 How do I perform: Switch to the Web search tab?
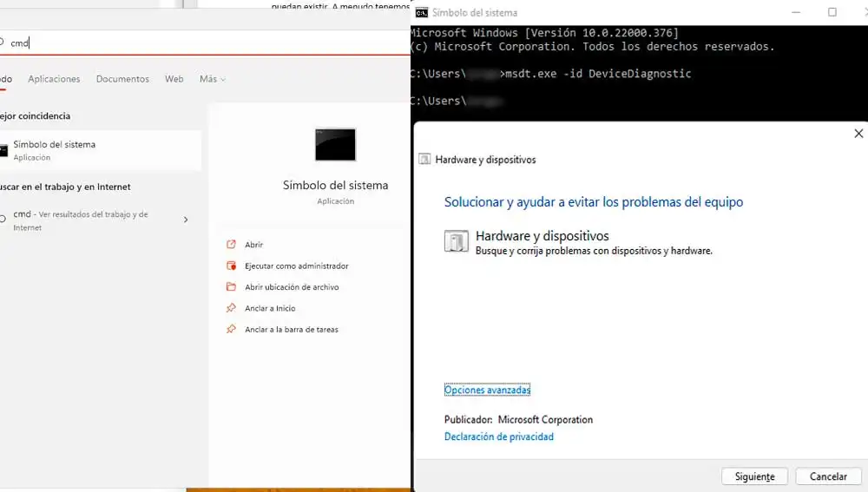(174, 79)
